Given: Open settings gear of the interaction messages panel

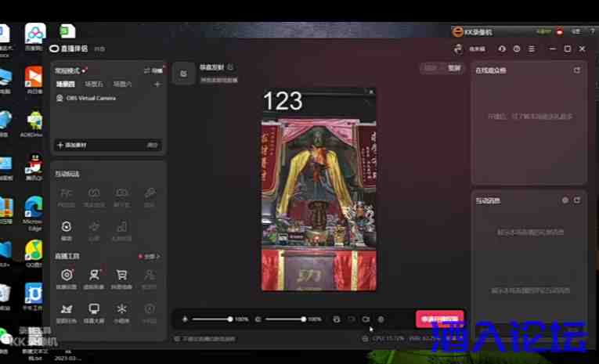Looking at the screenshot, I should 565,200.
